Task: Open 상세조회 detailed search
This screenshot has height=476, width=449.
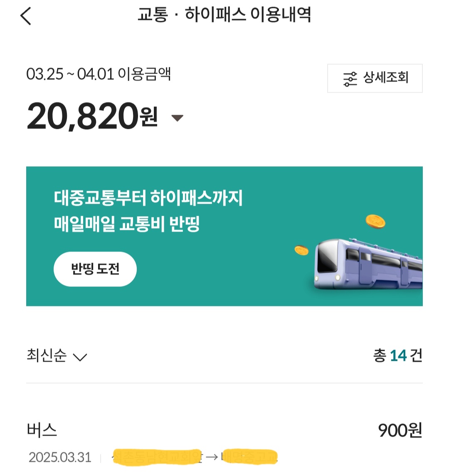Action: click(375, 78)
